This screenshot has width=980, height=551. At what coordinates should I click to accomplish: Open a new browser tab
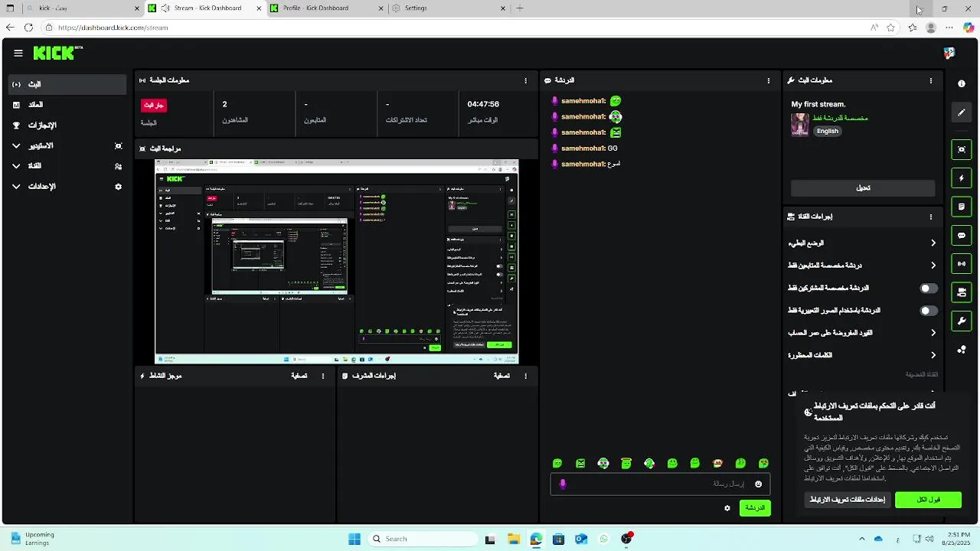520,8
